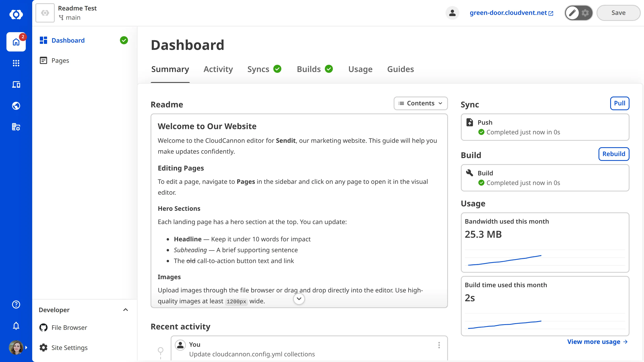This screenshot has width=644, height=362.
Task: Click the devices icon in the blue sidebar
Action: point(16,84)
